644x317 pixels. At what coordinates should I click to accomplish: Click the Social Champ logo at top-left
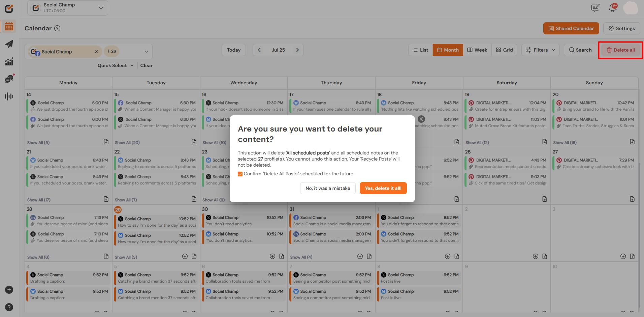[x=9, y=8]
